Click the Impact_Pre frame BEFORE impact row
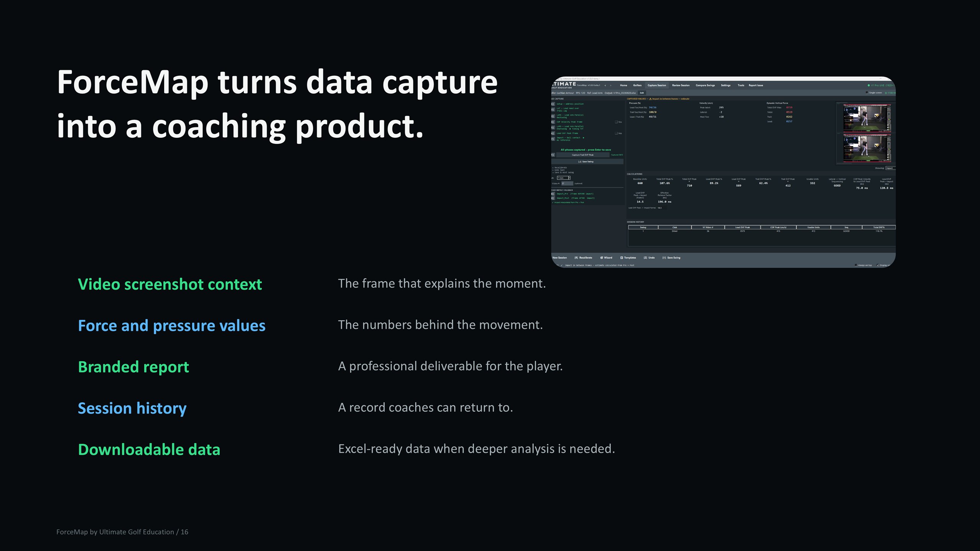This screenshot has height=551, width=980. click(575, 194)
